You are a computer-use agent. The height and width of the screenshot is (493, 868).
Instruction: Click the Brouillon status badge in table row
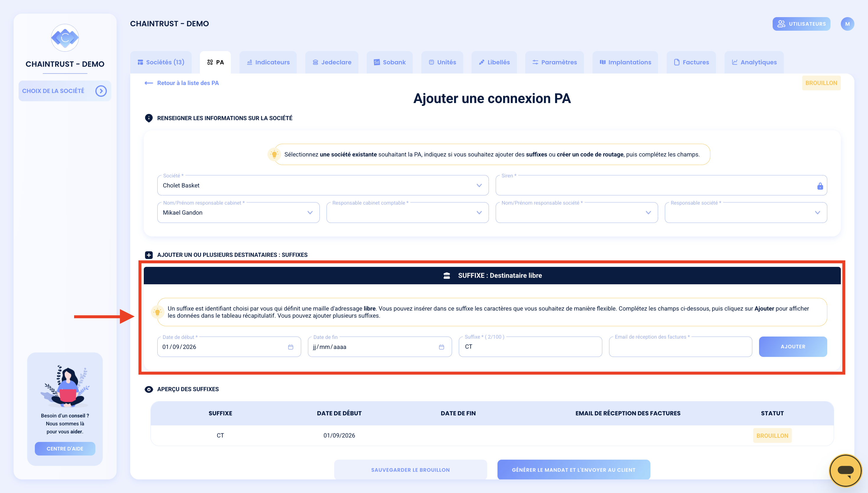point(772,436)
